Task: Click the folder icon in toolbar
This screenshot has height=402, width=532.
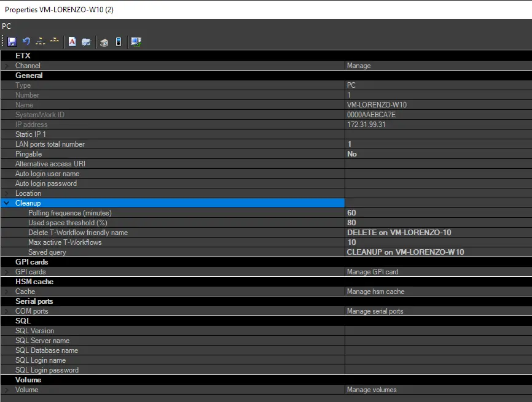Action: pos(87,42)
